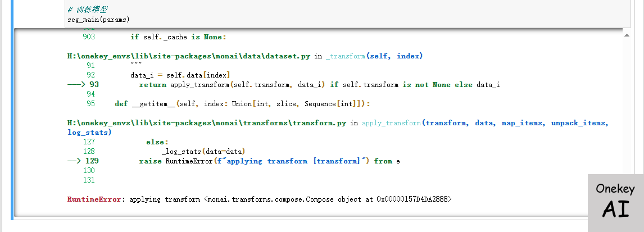Click the def __getitem__ line

pyautogui.click(x=242, y=104)
